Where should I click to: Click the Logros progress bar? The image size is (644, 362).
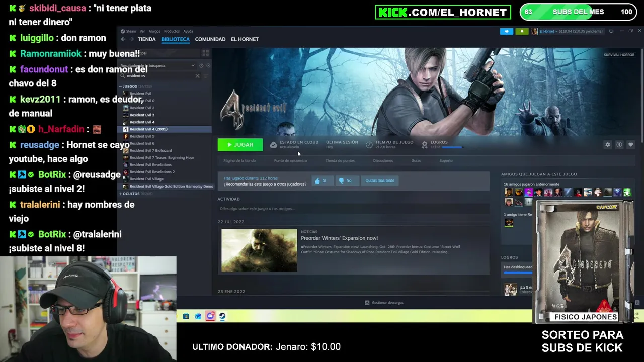point(452,147)
